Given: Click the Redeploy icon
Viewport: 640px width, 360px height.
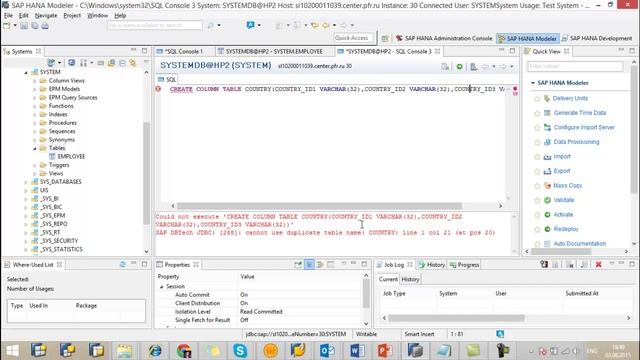Looking at the screenshot, I should 547,229.
